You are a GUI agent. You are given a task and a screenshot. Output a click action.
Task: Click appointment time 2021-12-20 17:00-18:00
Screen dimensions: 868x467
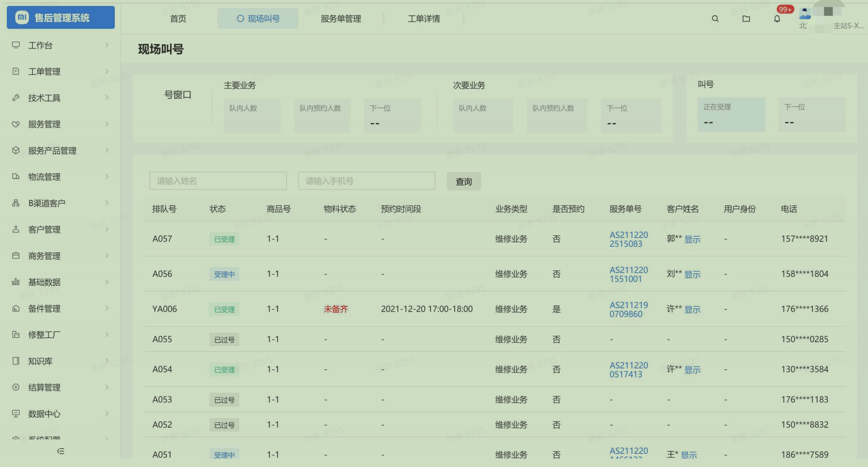pyautogui.click(x=427, y=309)
